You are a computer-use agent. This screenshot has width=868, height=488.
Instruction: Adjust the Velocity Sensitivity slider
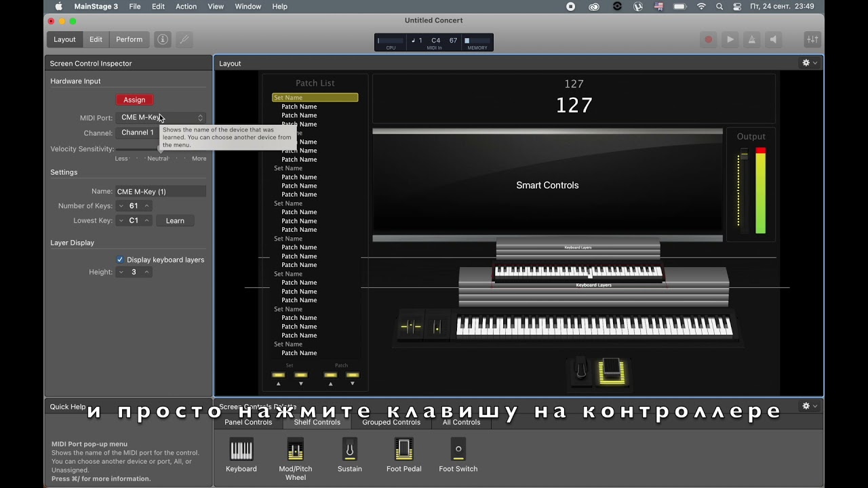161,149
